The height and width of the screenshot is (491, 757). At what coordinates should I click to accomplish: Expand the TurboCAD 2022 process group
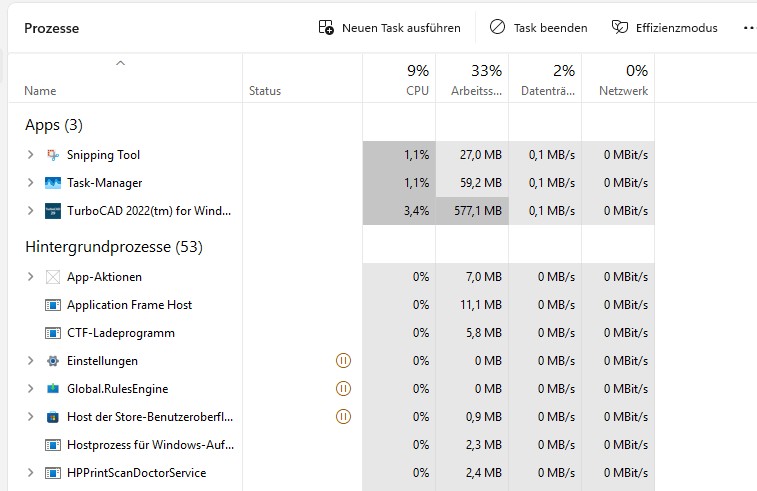(30, 211)
